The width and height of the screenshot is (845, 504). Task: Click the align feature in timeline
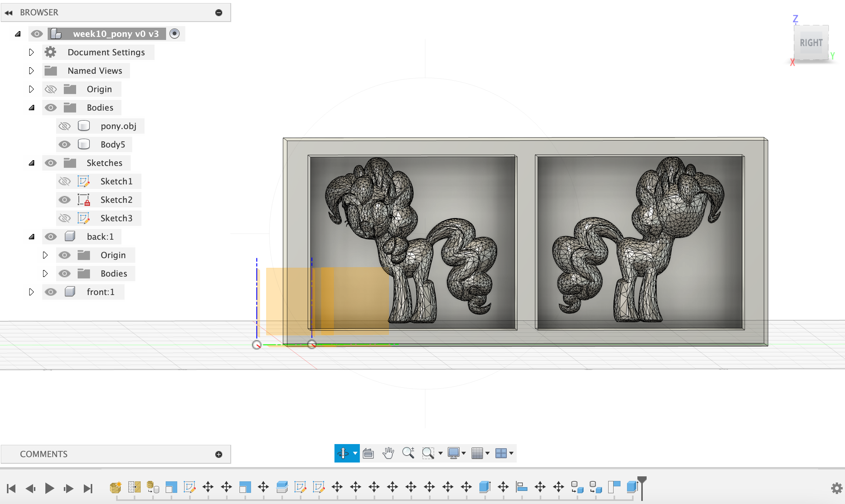tap(522, 487)
